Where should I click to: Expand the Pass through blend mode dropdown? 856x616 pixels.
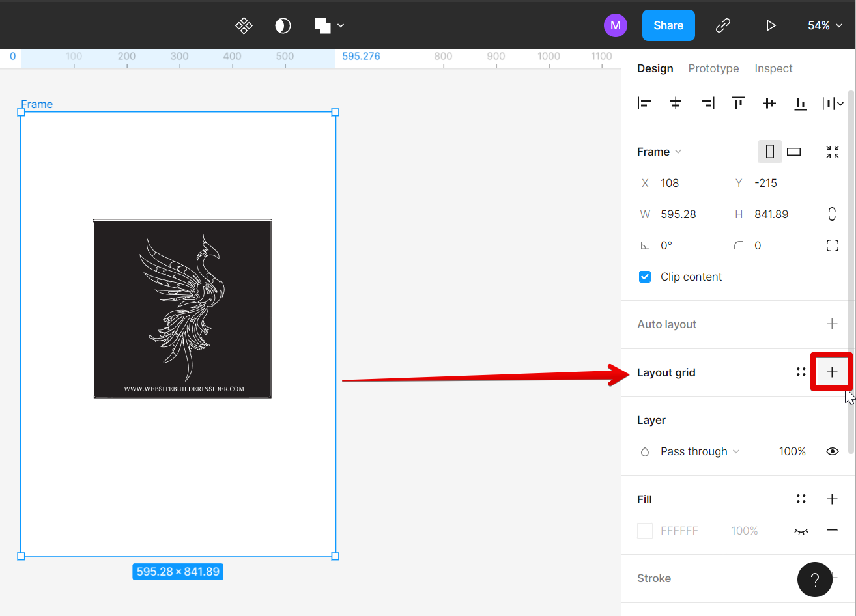click(700, 451)
